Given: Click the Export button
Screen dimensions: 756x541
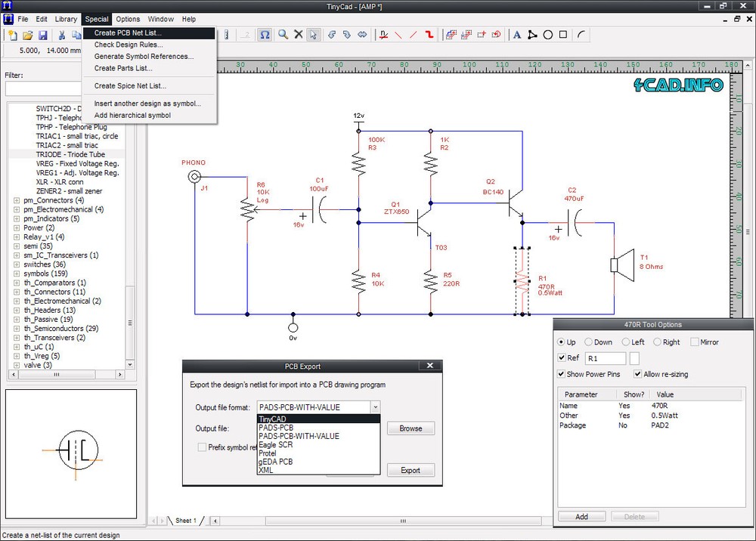Looking at the screenshot, I should (x=411, y=469).
